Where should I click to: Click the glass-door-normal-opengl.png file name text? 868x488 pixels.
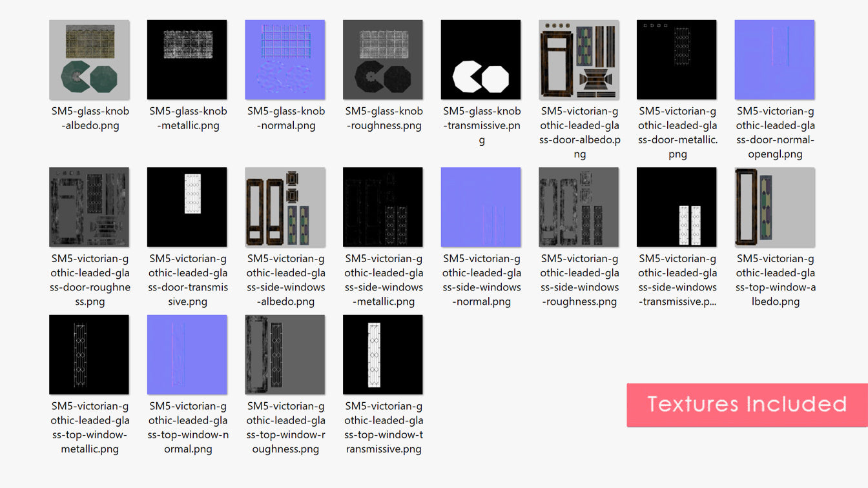coord(776,132)
